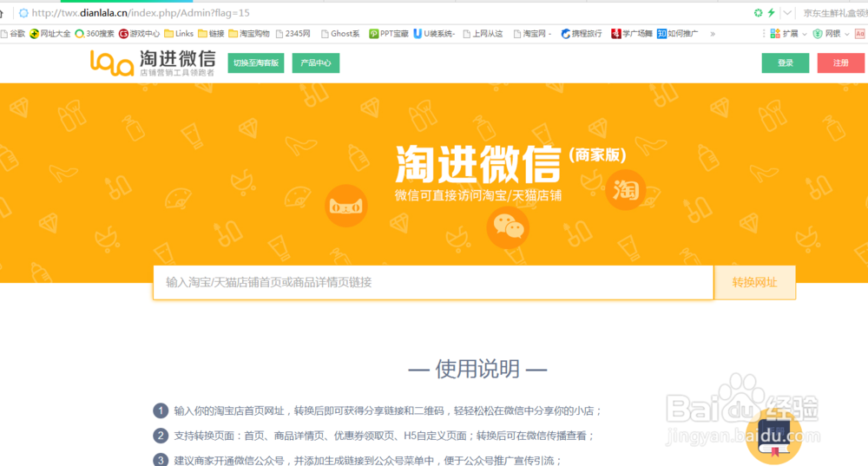
Task: Click the 转换网址 convert button
Action: (x=755, y=282)
